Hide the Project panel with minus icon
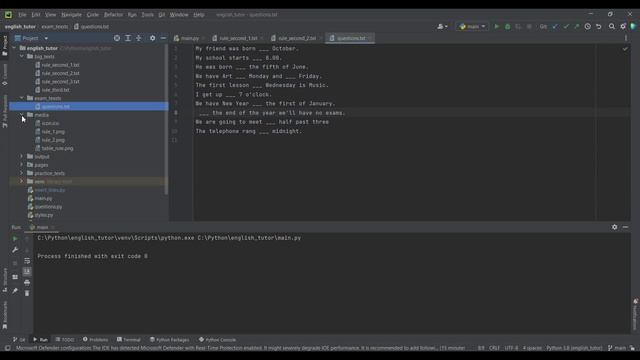 click(x=163, y=38)
